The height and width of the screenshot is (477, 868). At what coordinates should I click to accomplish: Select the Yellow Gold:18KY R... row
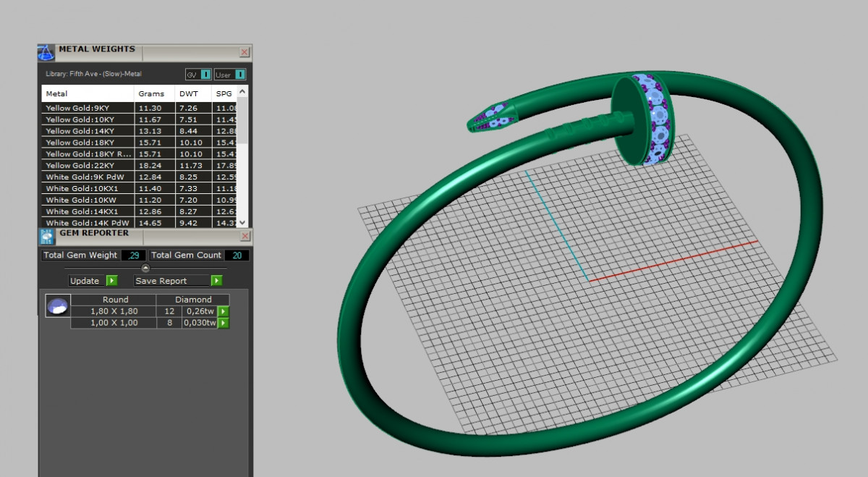(x=140, y=154)
